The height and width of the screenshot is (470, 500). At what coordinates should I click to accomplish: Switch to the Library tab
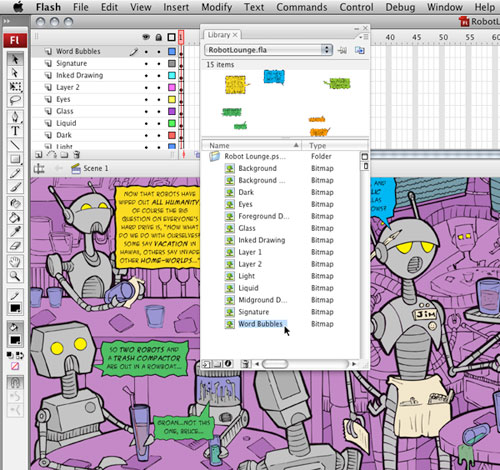click(x=221, y=35)
